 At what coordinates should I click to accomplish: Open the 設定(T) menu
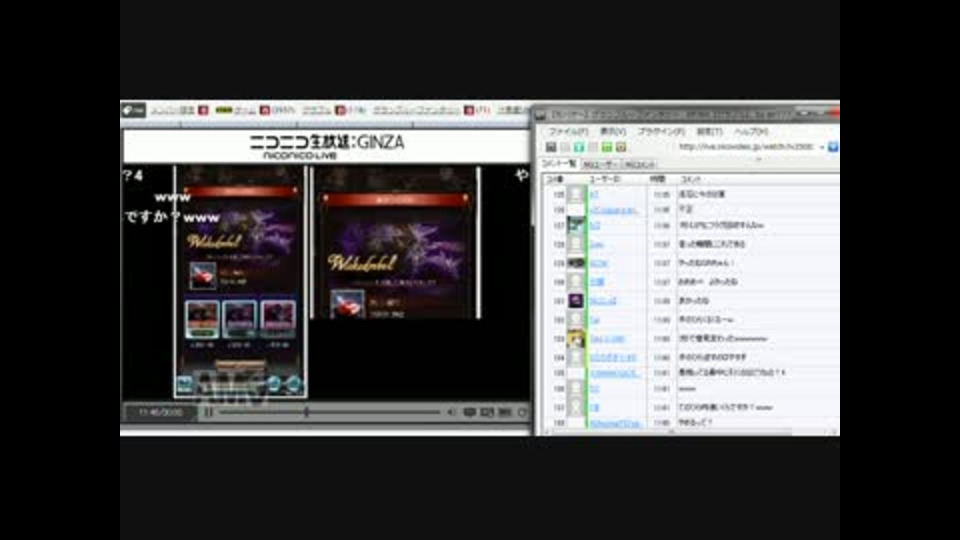click(x=709, y=132)
